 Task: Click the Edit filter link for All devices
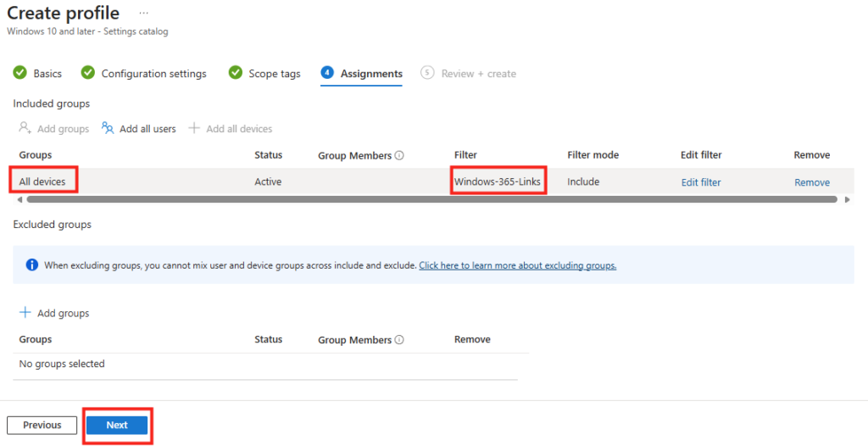click(701, 182)
